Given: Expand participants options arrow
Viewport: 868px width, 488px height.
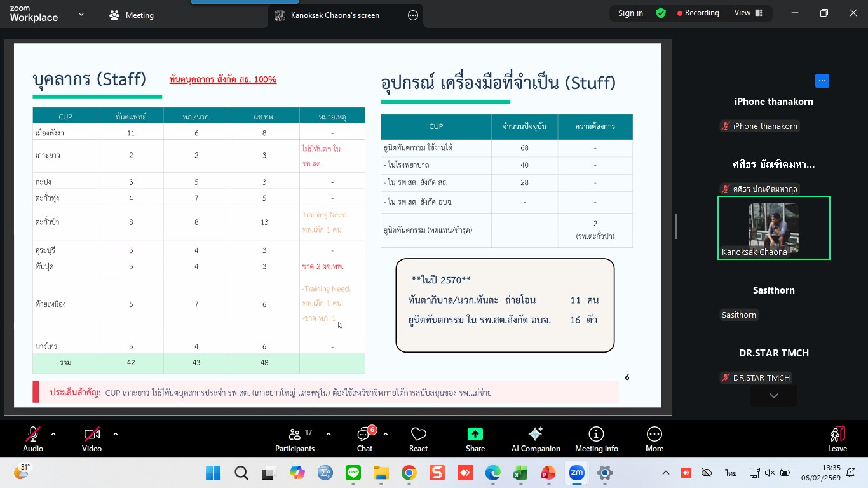Looking at the screenshot, I should point(329,435).
